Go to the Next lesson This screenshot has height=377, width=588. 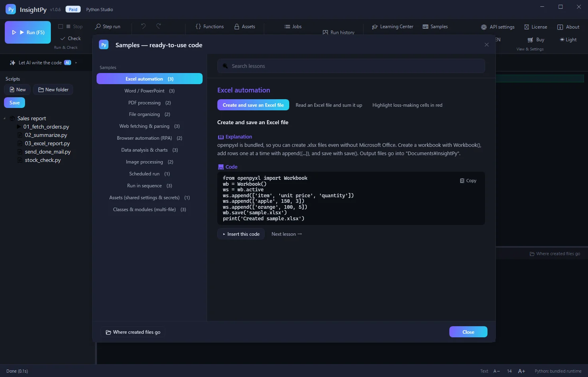click(x=286, y=234)
